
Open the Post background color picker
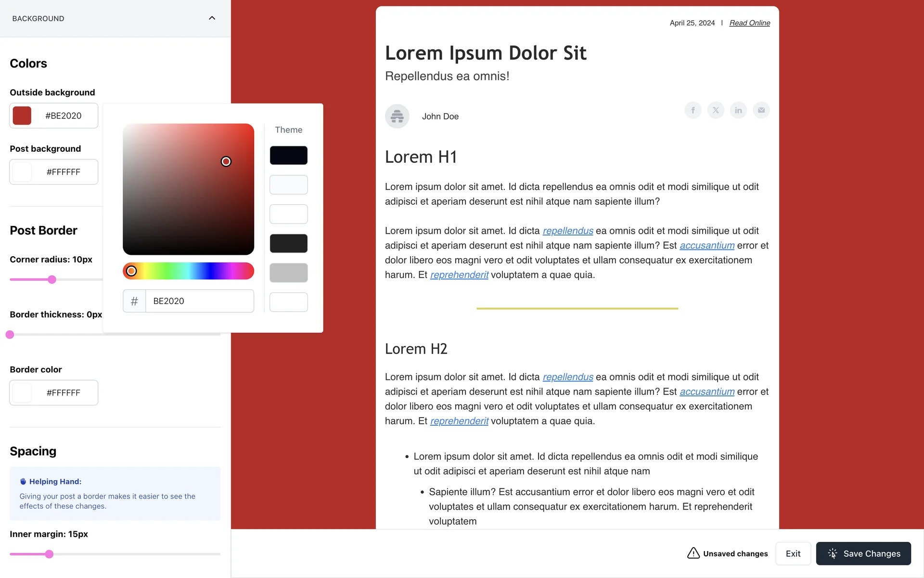22,172
